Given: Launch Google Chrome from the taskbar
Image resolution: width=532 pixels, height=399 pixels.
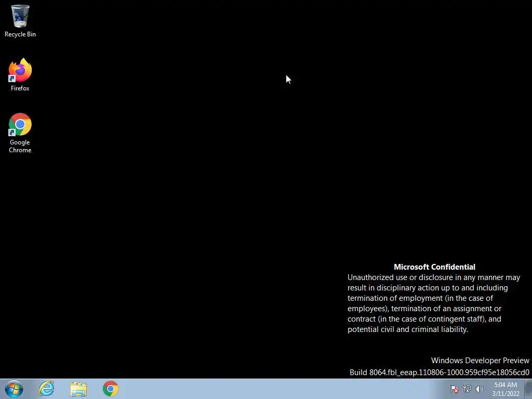Looking at the screenshot, I should click(111, 389).
